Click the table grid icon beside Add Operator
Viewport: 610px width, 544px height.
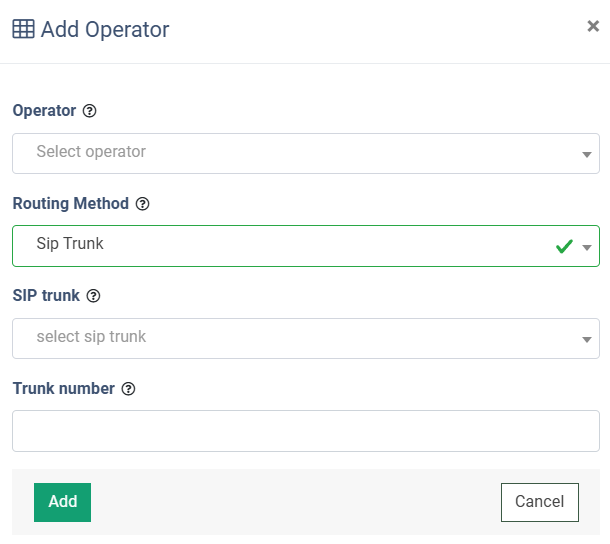23,29
